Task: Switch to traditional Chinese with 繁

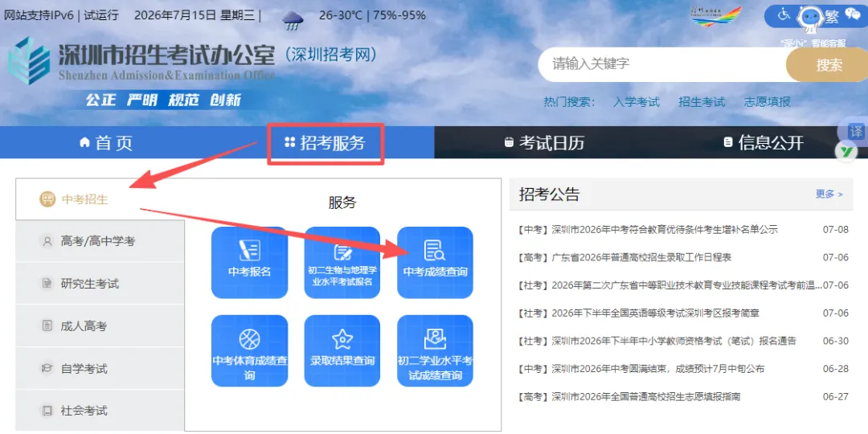Action: tap(832, 17)
